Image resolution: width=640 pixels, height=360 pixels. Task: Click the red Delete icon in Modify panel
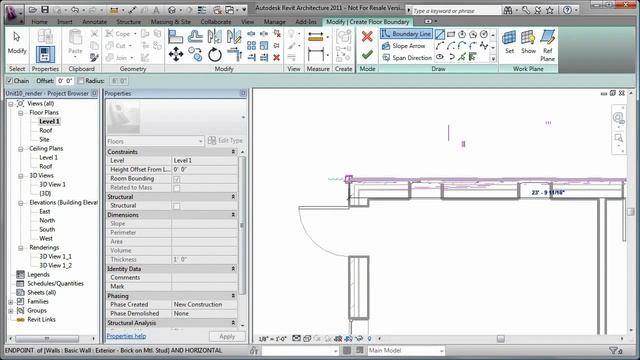coord(276,57)
